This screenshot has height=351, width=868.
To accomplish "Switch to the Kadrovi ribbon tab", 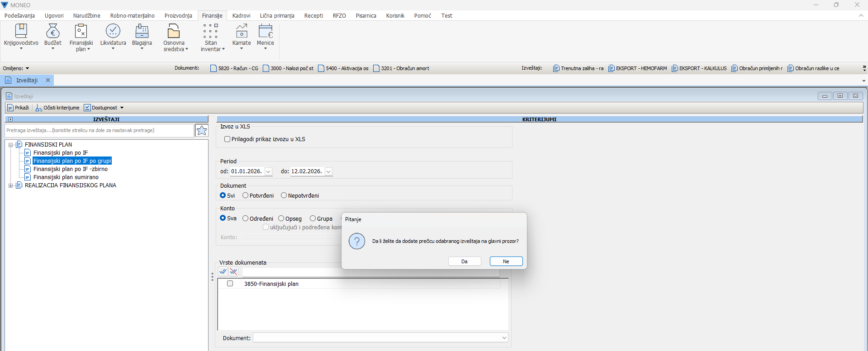I will 241,15.
